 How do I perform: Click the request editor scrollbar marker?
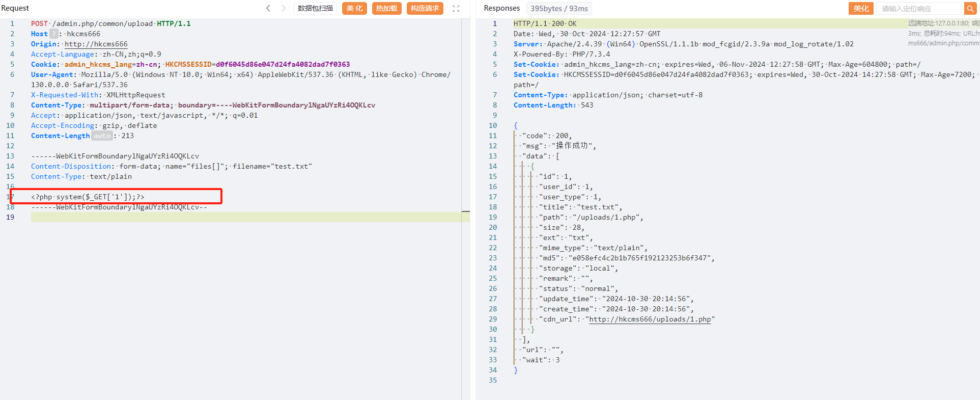click(465, 211)
